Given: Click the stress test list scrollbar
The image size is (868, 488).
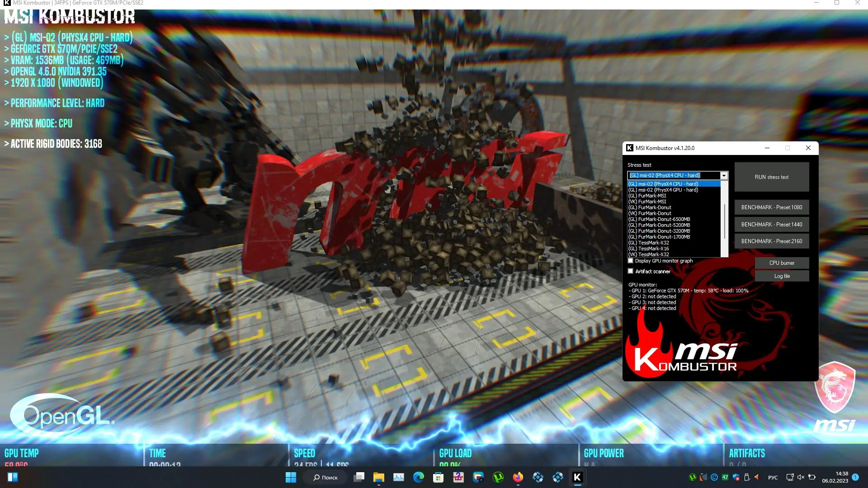Looking at the screenshot, I should (725, 221).
